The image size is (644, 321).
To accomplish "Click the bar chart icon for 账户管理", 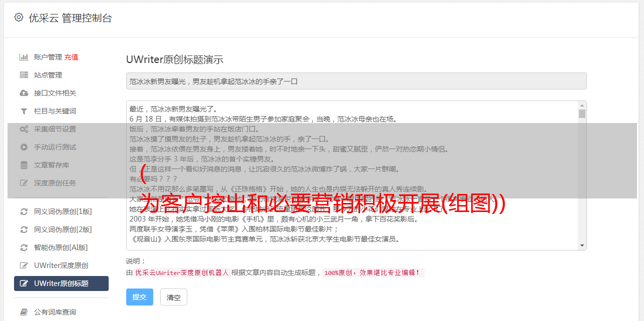I will point(24,57).
